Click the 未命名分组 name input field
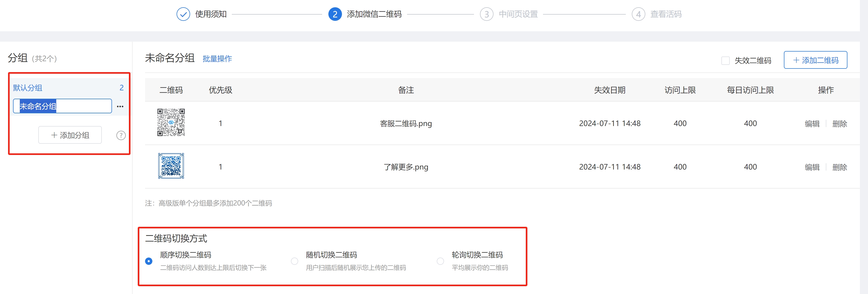868x294 pixels. pyautogui.click(x=62, y=106)
